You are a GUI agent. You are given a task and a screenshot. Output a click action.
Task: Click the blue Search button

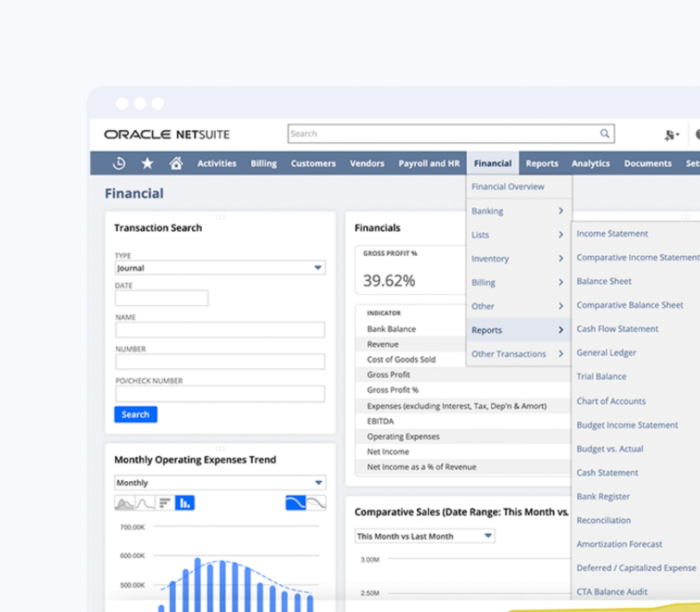pos(136,414)
